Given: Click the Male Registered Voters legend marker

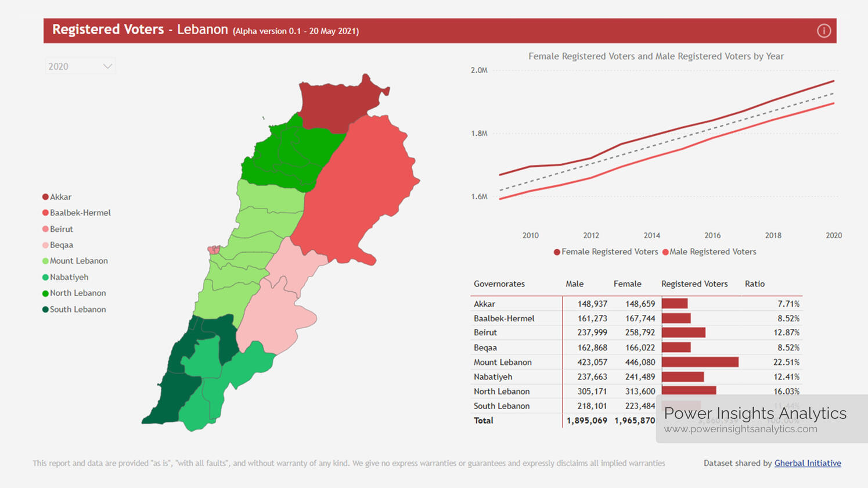Looking at the screenshot, I should pos(665,252).
